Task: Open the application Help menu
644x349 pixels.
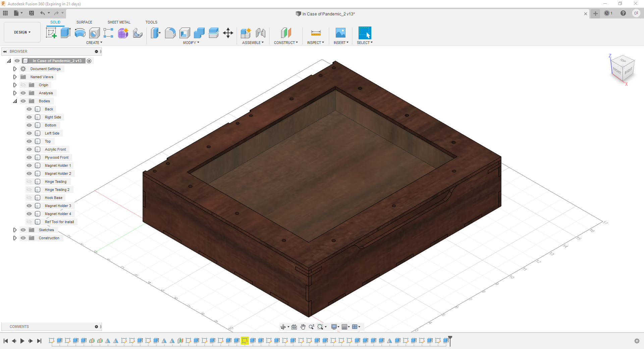Action: tap(623, 13)
